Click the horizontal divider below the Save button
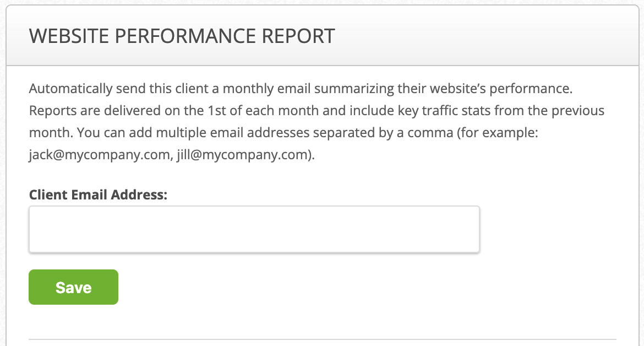Screen dimensions: 644x346 (x=322, y=340)
